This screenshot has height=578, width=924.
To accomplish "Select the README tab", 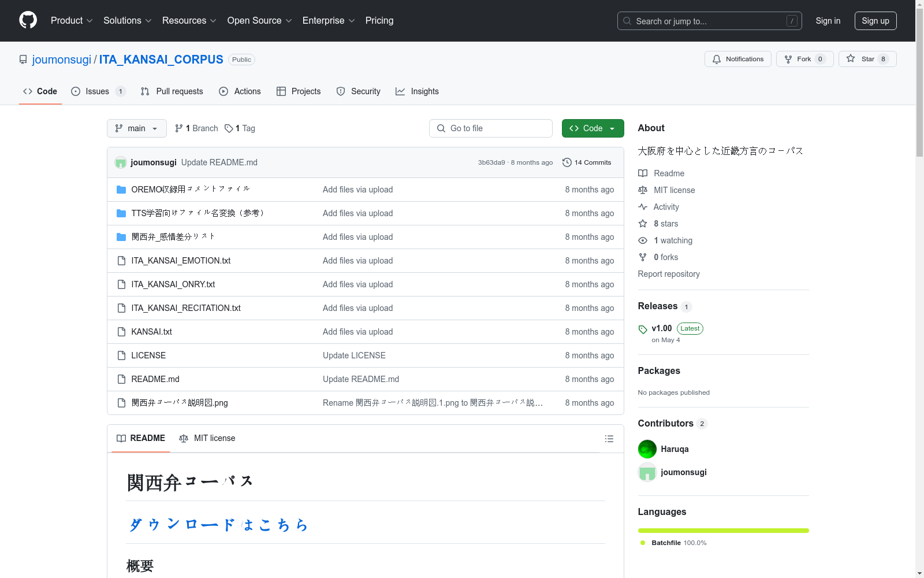I will coord(141,438).
